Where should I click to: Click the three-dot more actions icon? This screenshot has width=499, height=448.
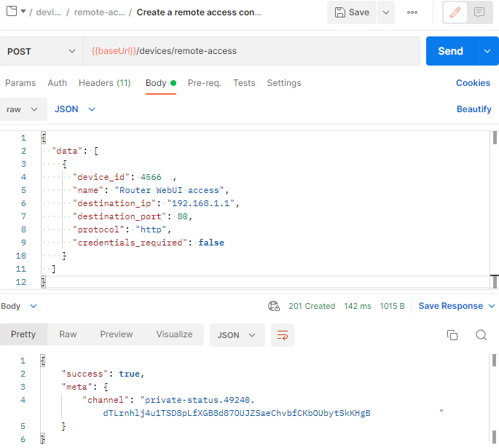tap(412, 12)
